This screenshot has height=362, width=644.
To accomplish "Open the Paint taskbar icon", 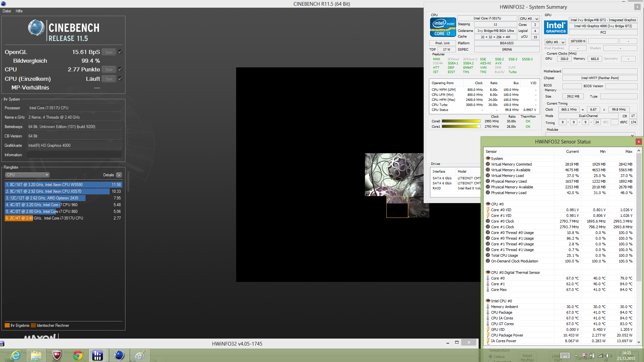I will point(140,355).
